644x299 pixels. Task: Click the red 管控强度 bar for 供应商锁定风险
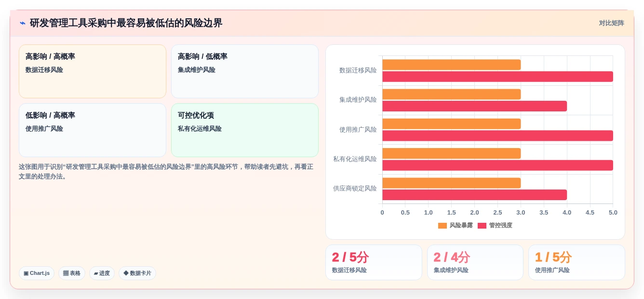(474, 195)
